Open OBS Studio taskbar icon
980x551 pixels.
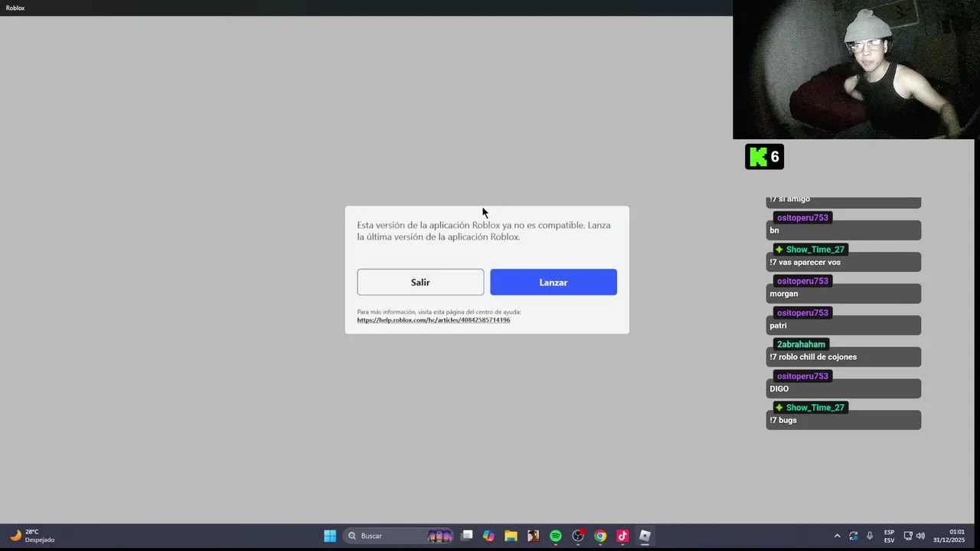(578, 536)
